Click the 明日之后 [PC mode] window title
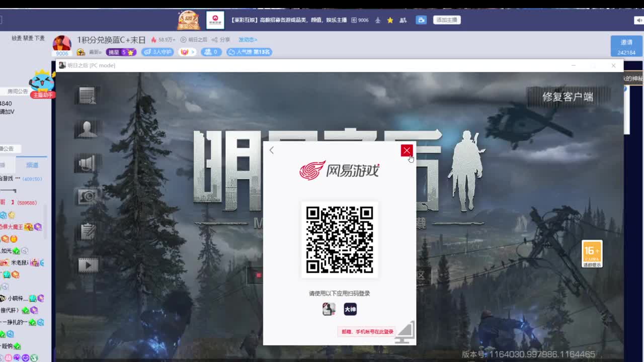 pos(91,65)
